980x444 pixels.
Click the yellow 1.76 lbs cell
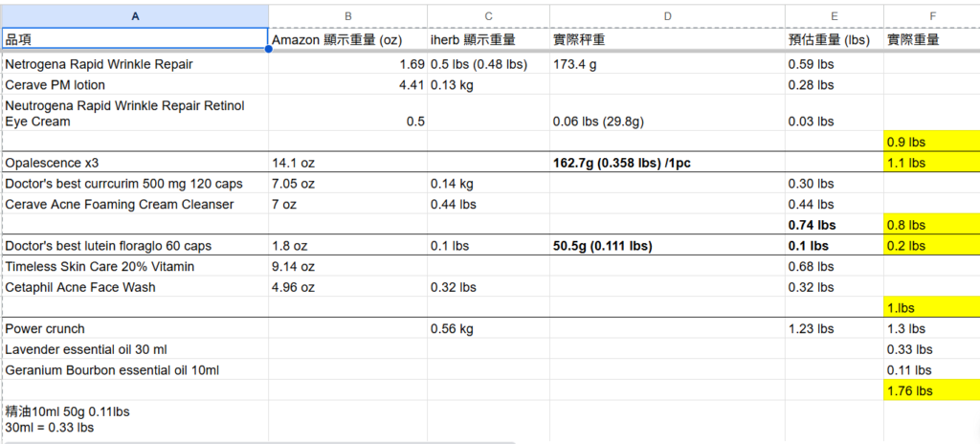click(x=931, y=390)
